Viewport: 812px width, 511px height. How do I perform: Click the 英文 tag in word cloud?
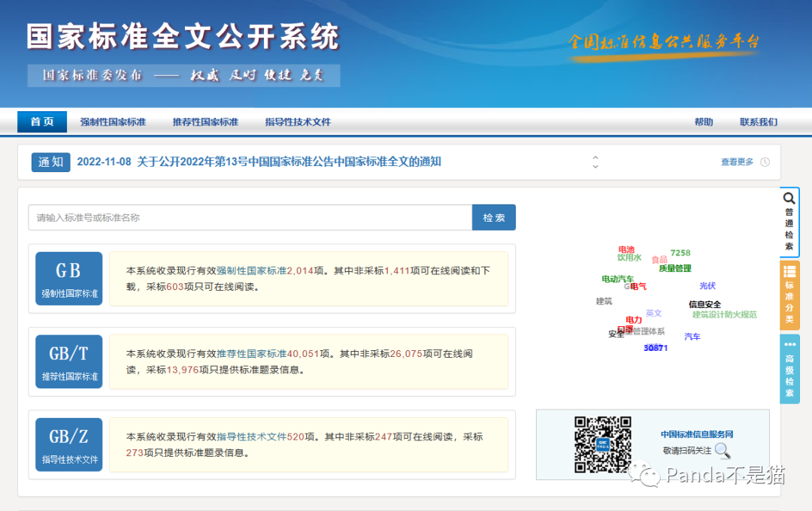click(x=653, y=313)
